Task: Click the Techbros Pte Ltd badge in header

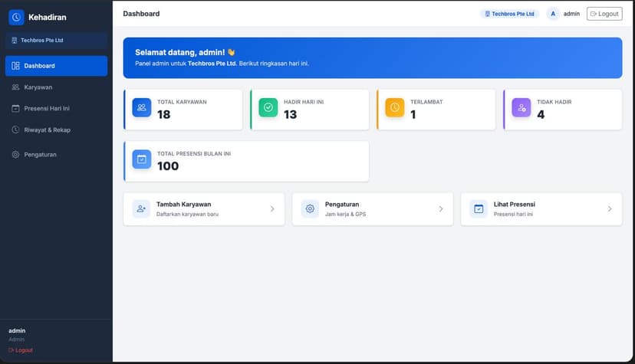Action: click(x=509, y=14)
